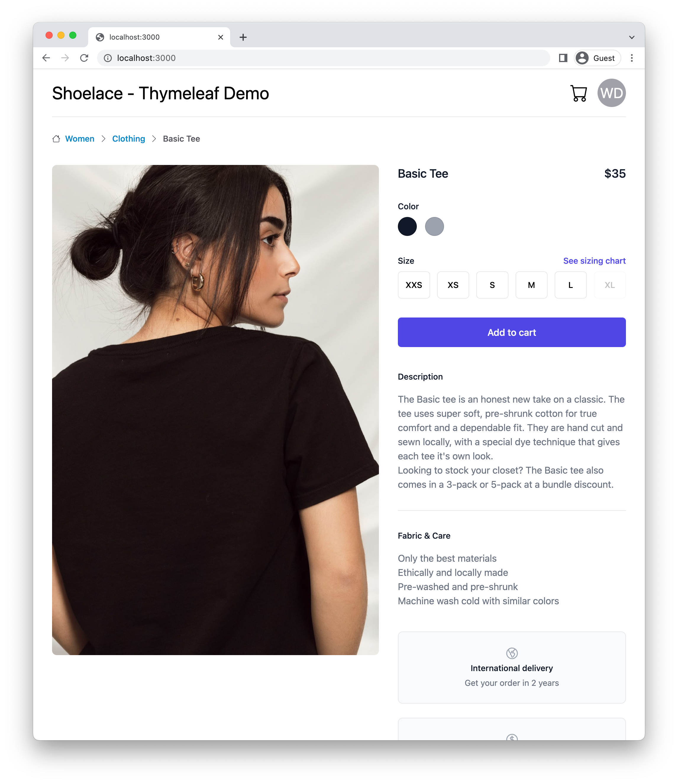This screenshot has height=784, width=678.
Task: Click the browser reload page icon
Action: point(85,58)
